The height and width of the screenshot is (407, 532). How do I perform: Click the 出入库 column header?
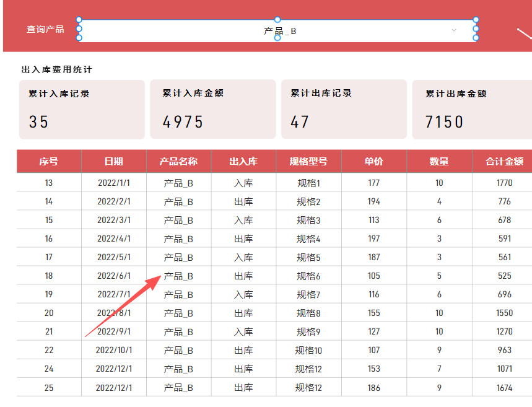tap(243, 162)
